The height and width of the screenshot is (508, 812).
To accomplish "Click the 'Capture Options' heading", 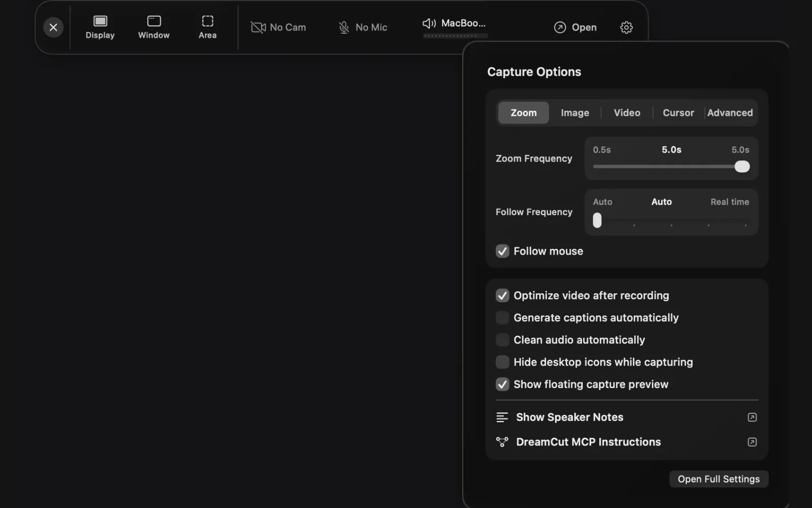I will tap(534, 72).
